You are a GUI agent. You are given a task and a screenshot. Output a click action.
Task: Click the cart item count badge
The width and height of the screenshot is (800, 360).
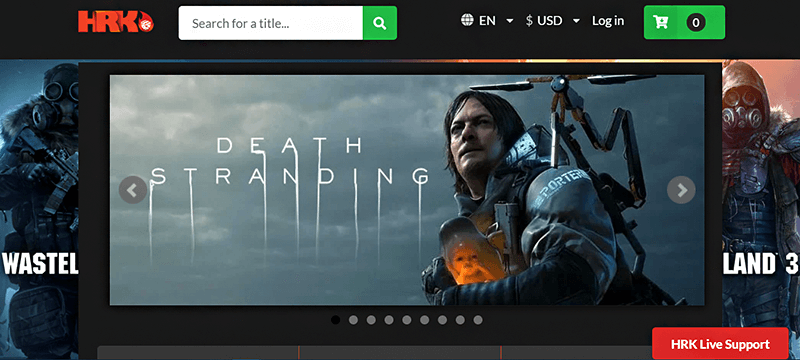(696, 22)
